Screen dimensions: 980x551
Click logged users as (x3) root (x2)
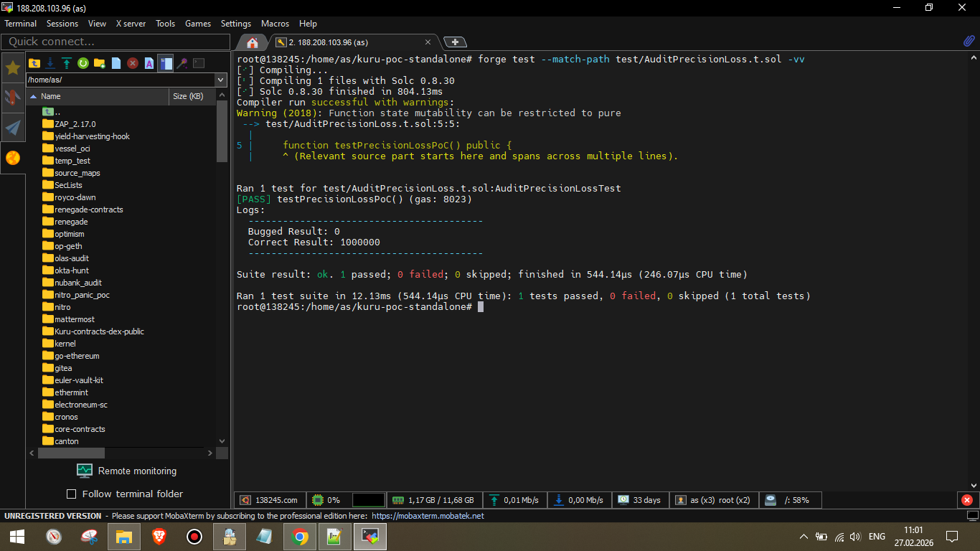pos(713,500)
